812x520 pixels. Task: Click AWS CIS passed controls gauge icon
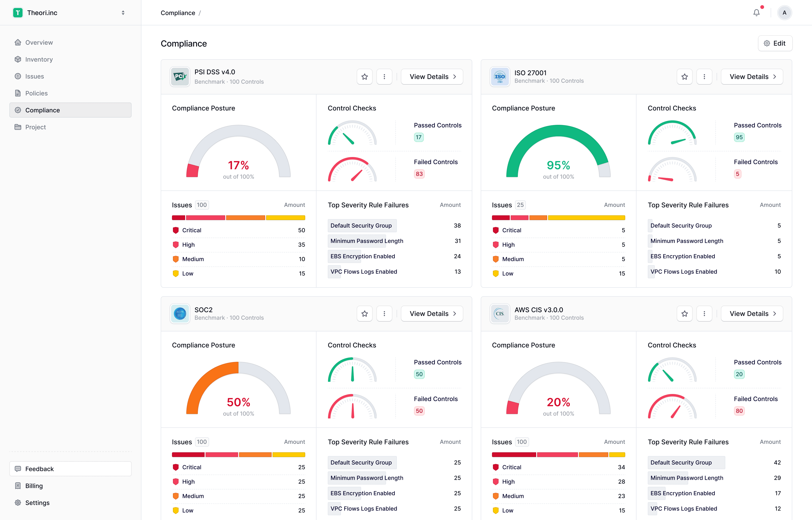672,370
